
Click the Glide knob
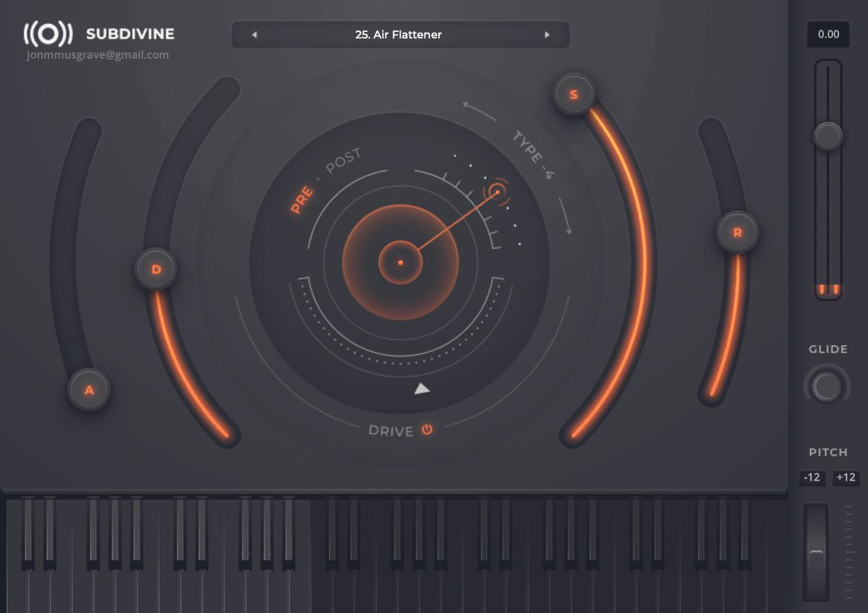point(826,386)
